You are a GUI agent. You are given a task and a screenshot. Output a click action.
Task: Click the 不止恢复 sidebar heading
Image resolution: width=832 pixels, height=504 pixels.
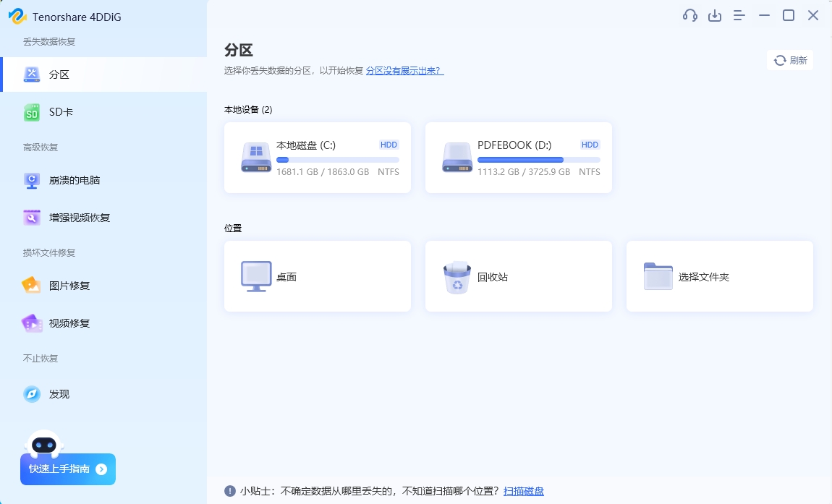[41, 359]
